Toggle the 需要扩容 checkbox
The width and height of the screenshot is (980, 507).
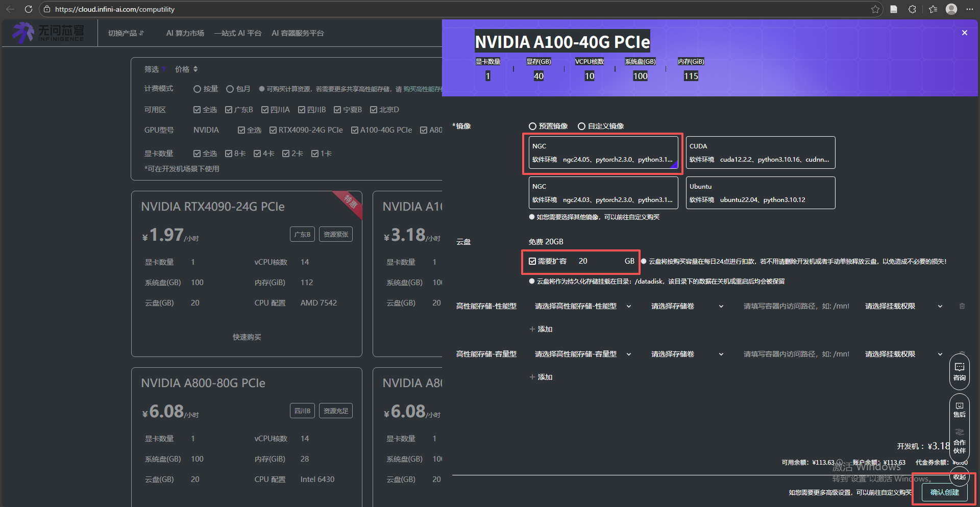click(x=532, y=261)
